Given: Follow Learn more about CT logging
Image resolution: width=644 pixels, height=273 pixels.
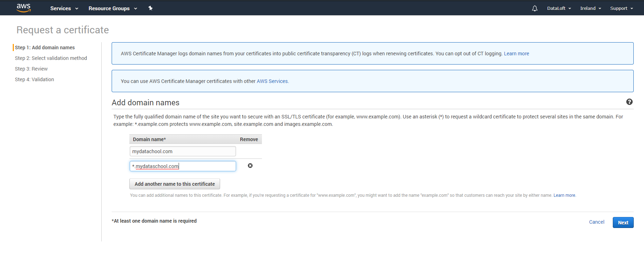Looking at the screenshot, I should [516, 54].
